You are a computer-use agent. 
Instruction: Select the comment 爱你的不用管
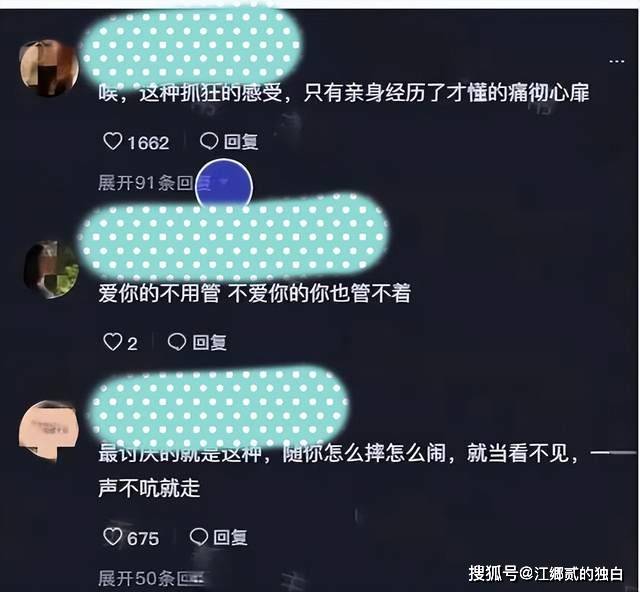[254, 293]
